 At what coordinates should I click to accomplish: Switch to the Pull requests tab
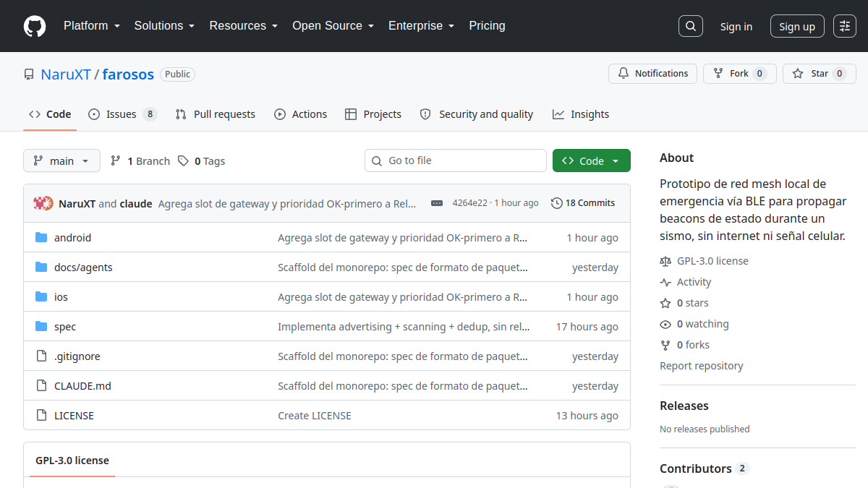tap(216, 114)
